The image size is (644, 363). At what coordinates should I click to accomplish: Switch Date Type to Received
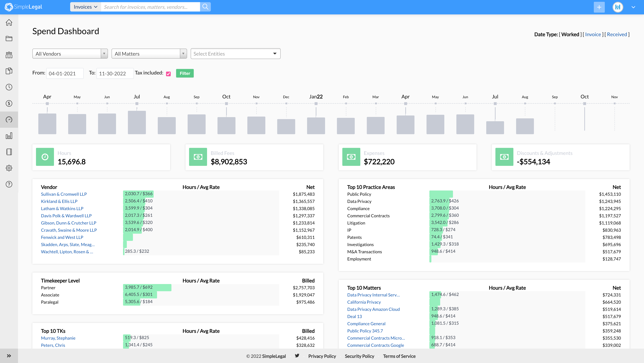click(617, 34)
